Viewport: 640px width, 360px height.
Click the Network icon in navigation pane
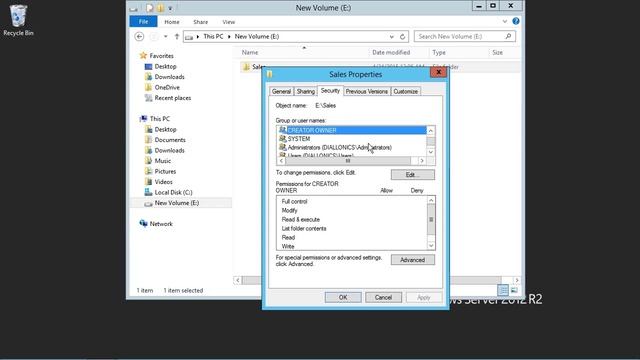[143, 224]
